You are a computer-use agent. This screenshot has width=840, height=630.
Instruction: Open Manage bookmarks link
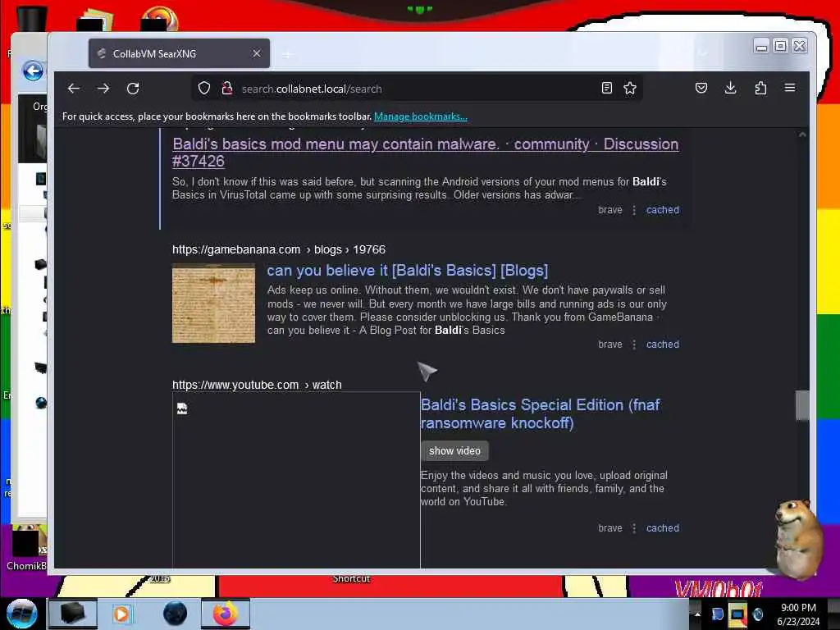coord(421,116)
